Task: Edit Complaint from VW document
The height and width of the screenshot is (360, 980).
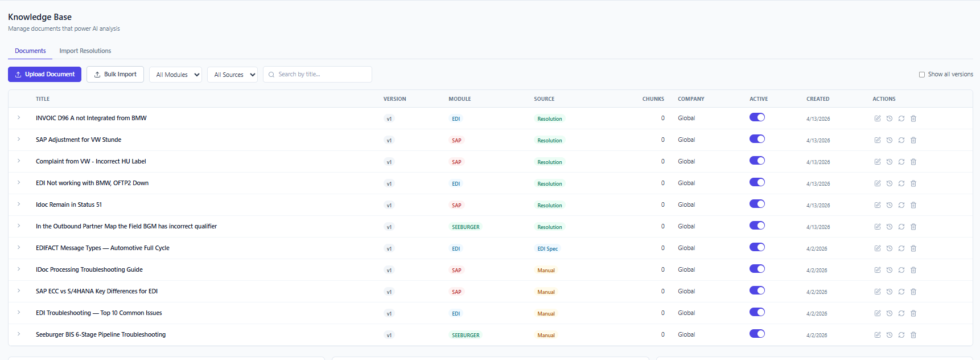Action: (878, 162)
